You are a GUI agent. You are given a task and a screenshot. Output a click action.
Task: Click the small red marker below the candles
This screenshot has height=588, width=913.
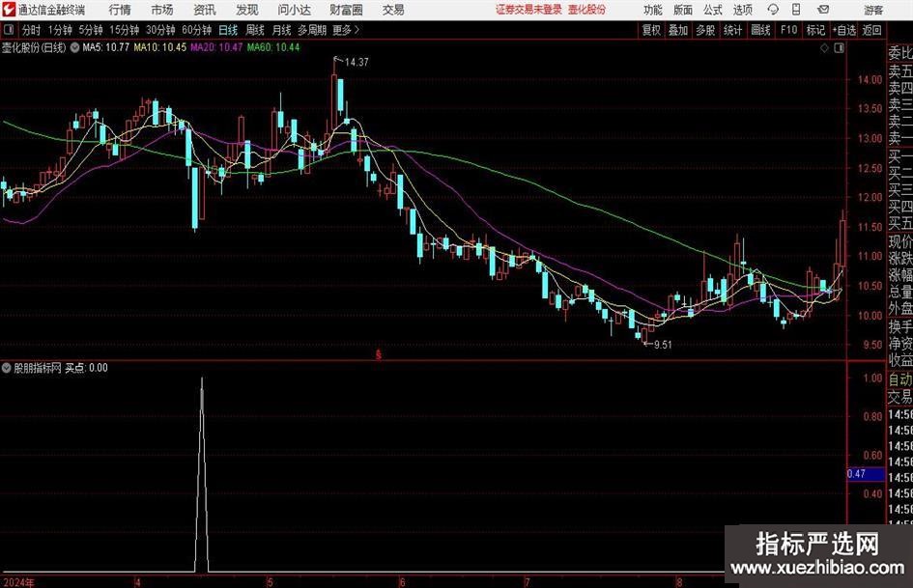pos(379,354)
